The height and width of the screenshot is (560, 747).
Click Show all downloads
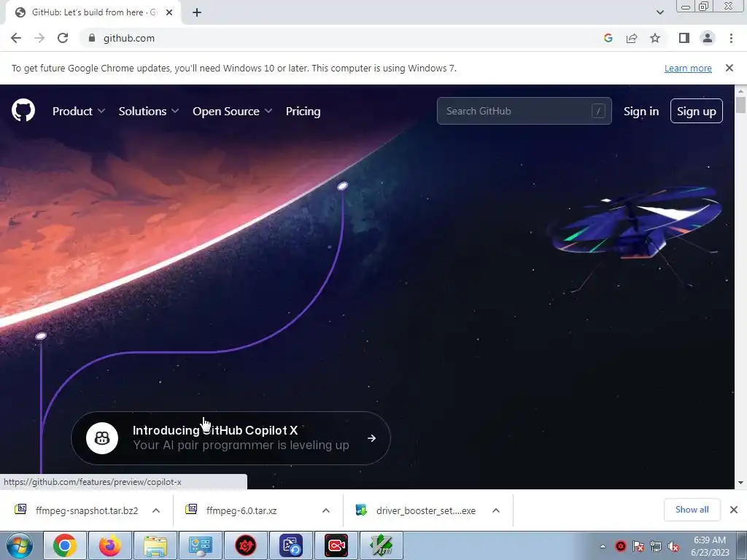point(692,510)
